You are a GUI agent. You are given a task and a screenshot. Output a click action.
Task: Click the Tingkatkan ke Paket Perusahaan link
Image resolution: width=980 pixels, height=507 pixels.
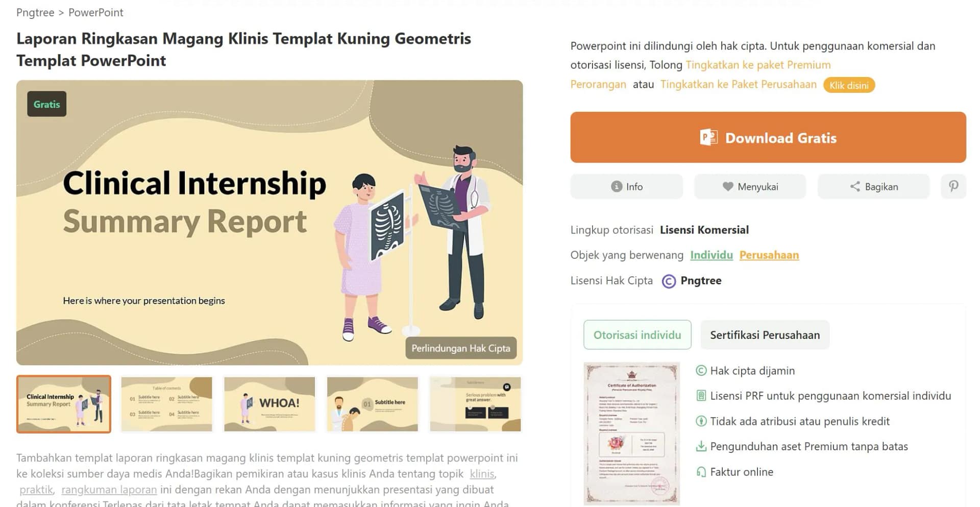pos(738,84)
